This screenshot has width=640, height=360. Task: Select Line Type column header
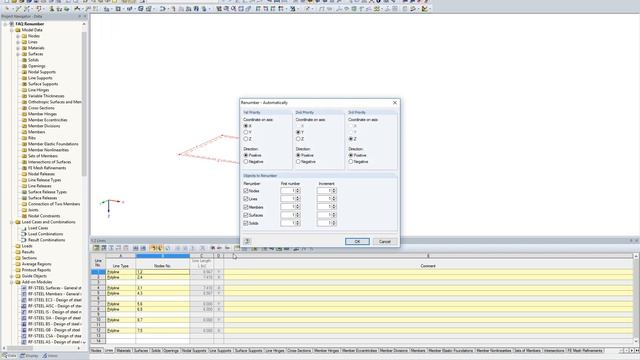tap(120, 266)
